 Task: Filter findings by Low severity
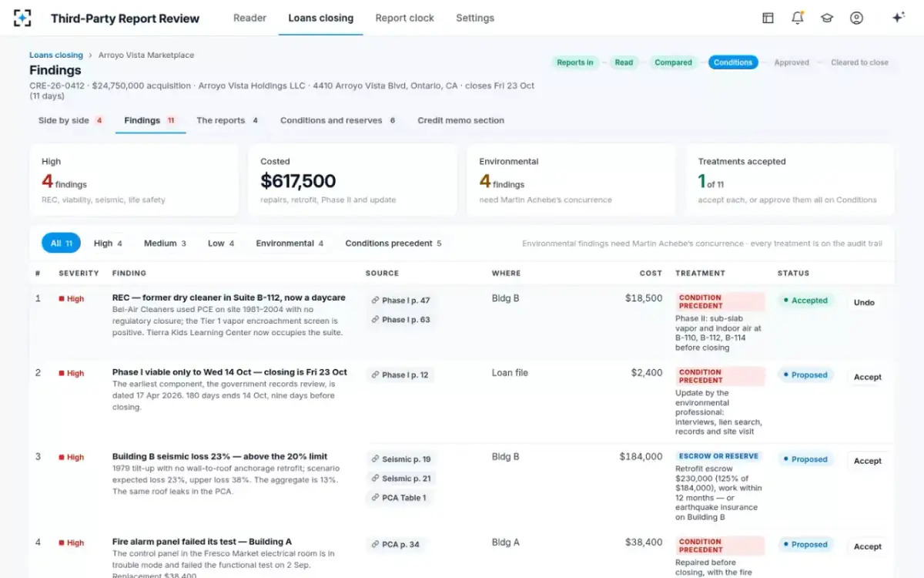tap(221, 244)
